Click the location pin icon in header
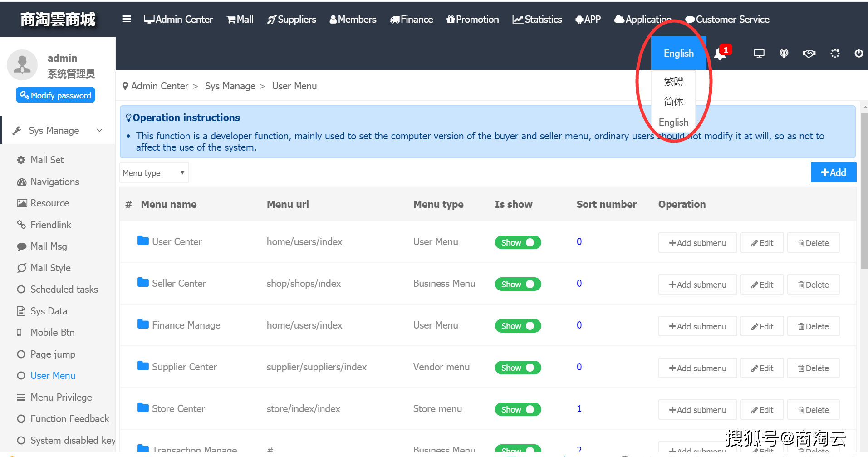Viewport: 868px width, 457px height. [784, 54]
